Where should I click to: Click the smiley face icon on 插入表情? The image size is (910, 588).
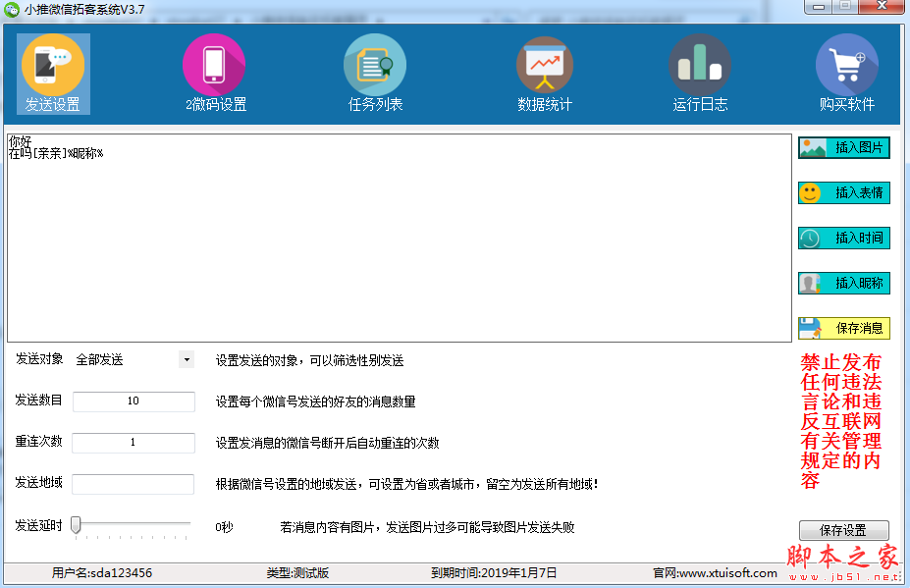(x=810, y=192)
